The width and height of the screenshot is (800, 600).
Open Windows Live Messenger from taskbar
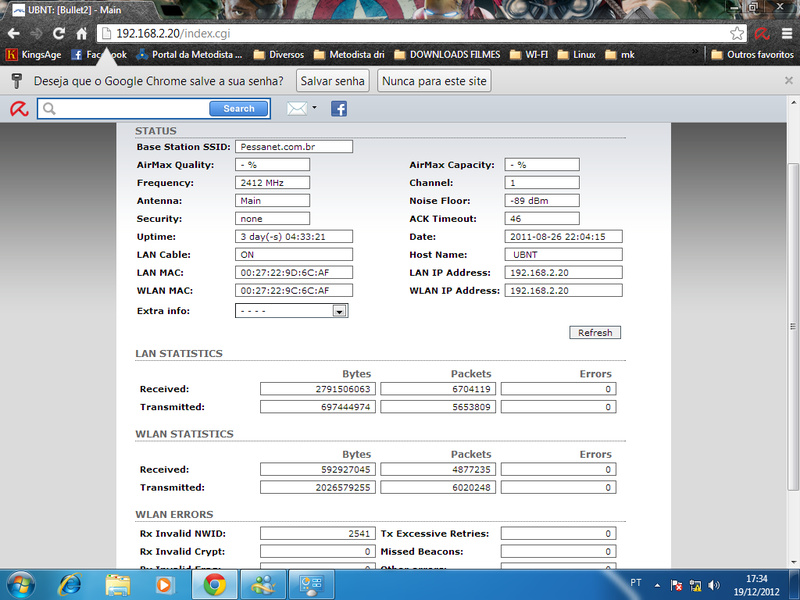pos(262,585)
